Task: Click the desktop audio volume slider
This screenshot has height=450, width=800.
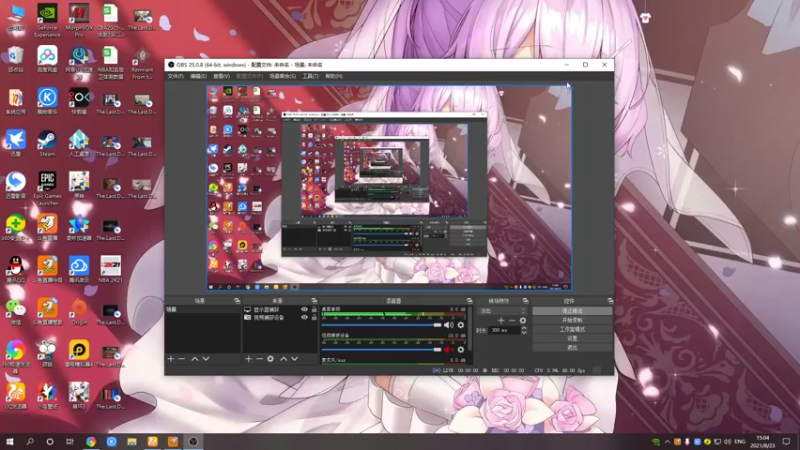Action: [381, 325]
